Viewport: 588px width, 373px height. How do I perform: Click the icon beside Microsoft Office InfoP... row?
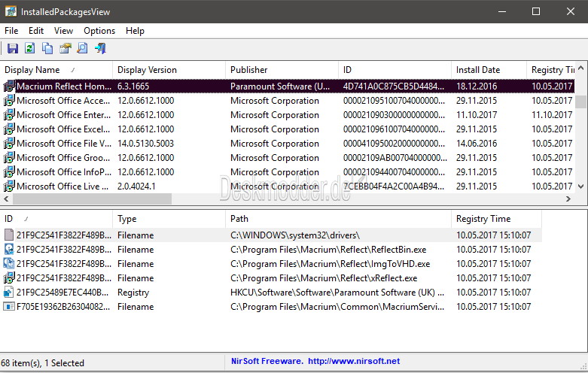coord(9,172)
